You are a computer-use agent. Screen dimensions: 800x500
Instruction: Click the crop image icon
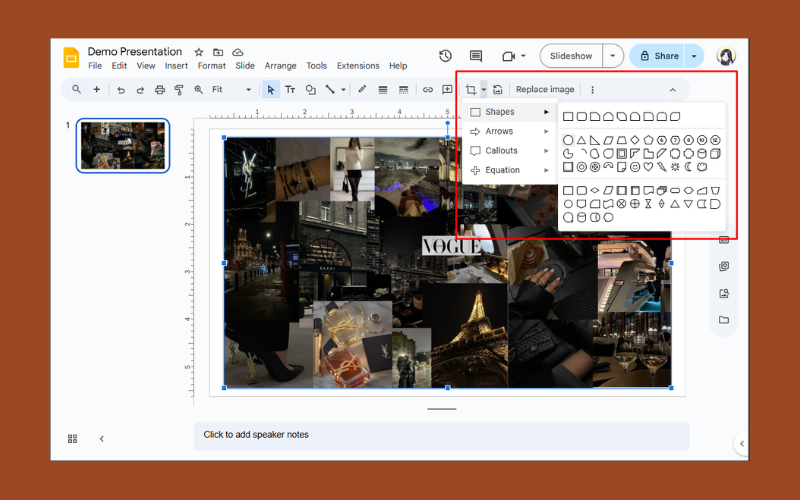470,90
